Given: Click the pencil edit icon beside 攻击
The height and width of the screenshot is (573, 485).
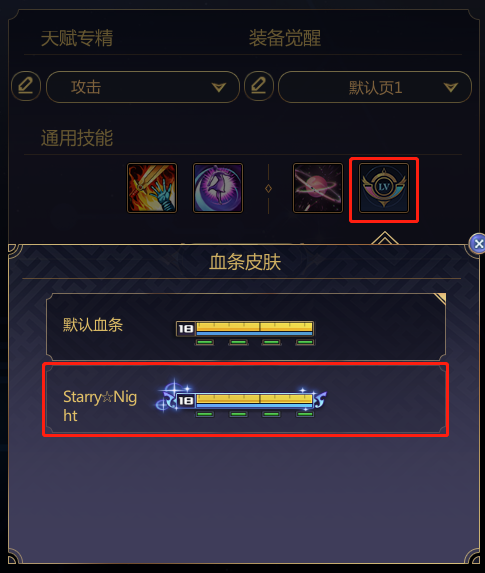Looking at the screenshot, I should click(26, 86).
